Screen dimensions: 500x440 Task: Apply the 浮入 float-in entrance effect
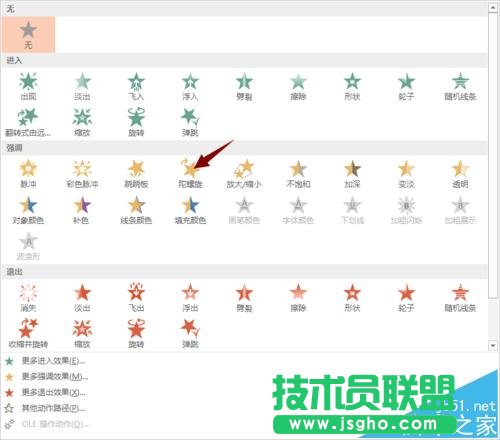coord(190,86)
